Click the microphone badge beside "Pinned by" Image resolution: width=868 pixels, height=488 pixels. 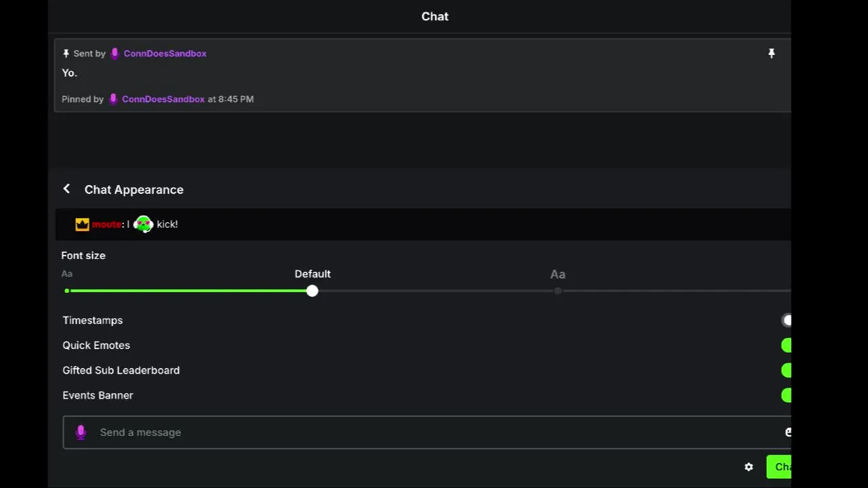(x=113, y=99)
